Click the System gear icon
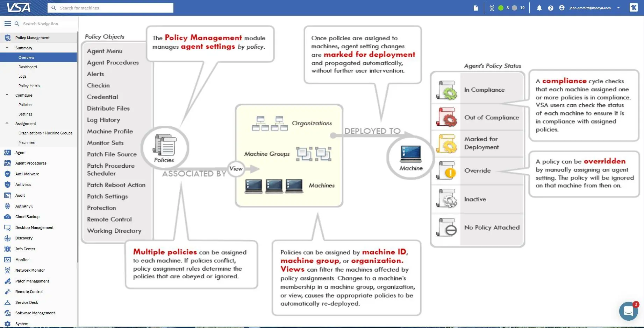The image size is (644, 328). click(7, 324)
